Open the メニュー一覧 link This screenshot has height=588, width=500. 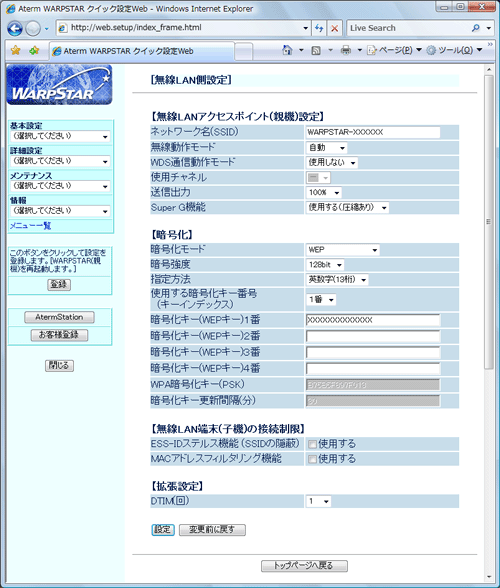[x=30, y=226]
